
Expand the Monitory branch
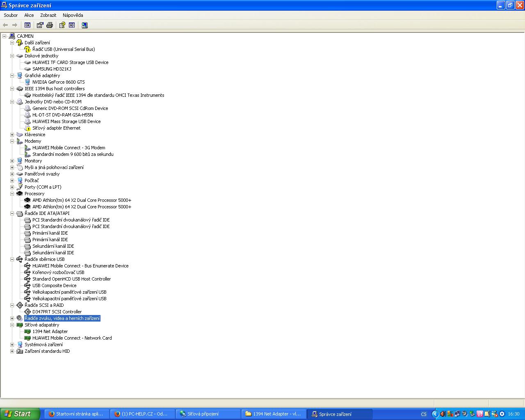[x=12, y=161]
